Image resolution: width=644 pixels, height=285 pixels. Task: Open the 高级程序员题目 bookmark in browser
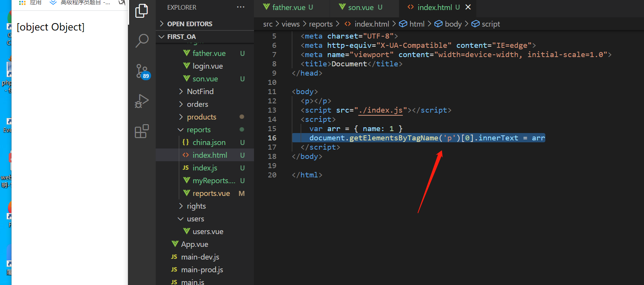point(80,2)
